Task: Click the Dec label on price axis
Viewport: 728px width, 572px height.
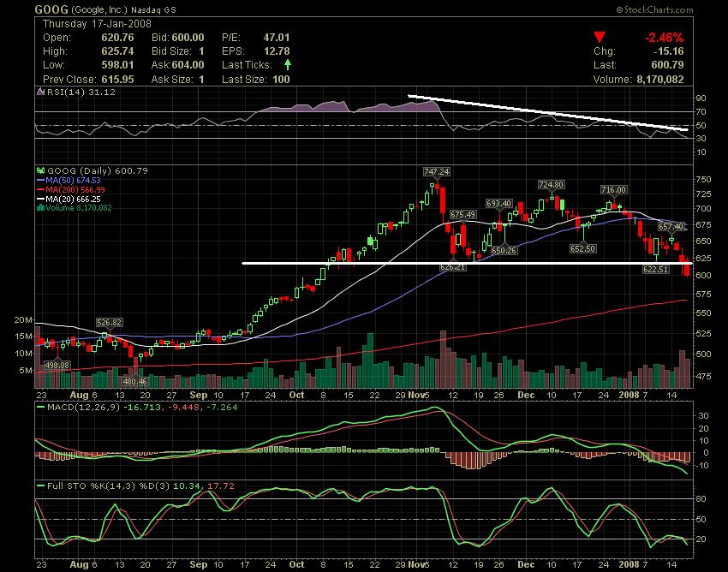Action: [x=526, y=395]
